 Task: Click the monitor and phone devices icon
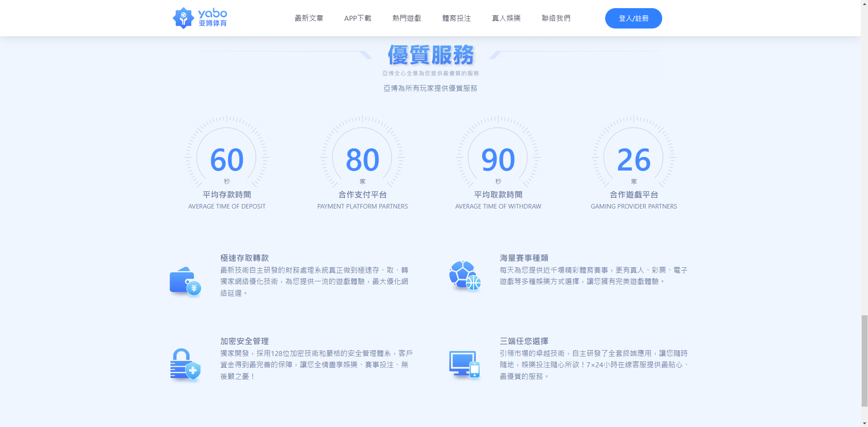point(464,365)
